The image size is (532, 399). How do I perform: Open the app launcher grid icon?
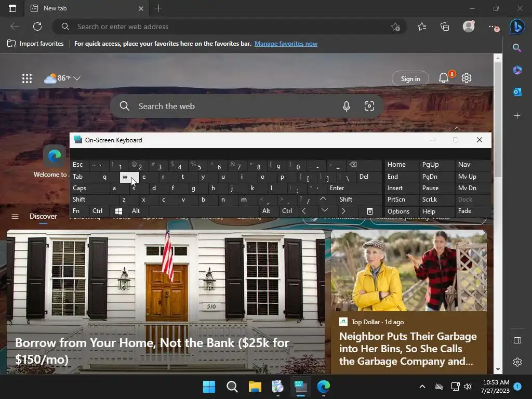(27, 78)
